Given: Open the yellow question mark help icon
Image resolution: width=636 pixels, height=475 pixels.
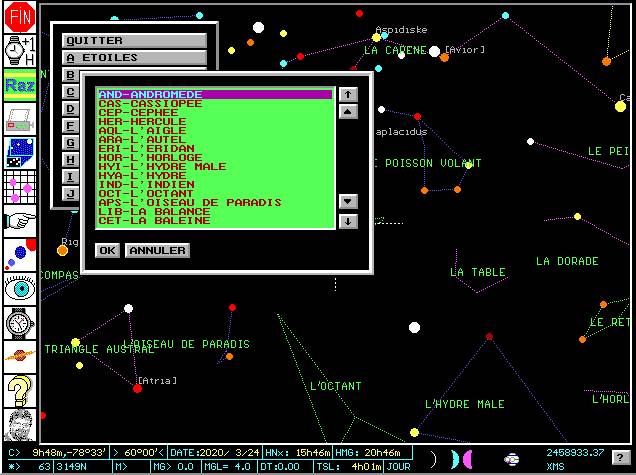Looking at the screenshot, I should click(20, 391).
